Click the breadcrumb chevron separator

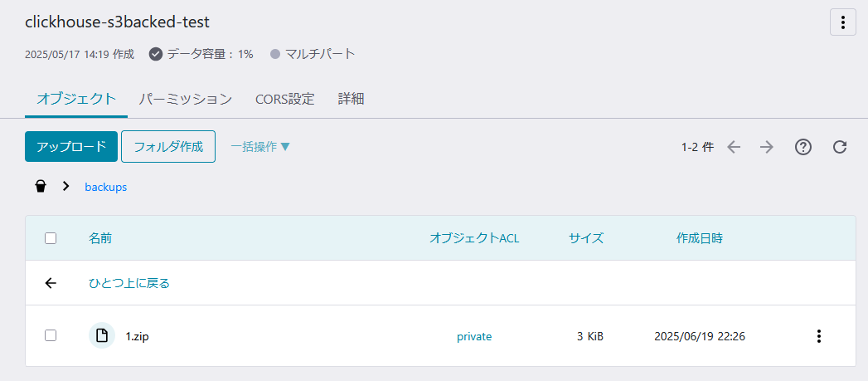pyautogui.click(x=65, y=187)
